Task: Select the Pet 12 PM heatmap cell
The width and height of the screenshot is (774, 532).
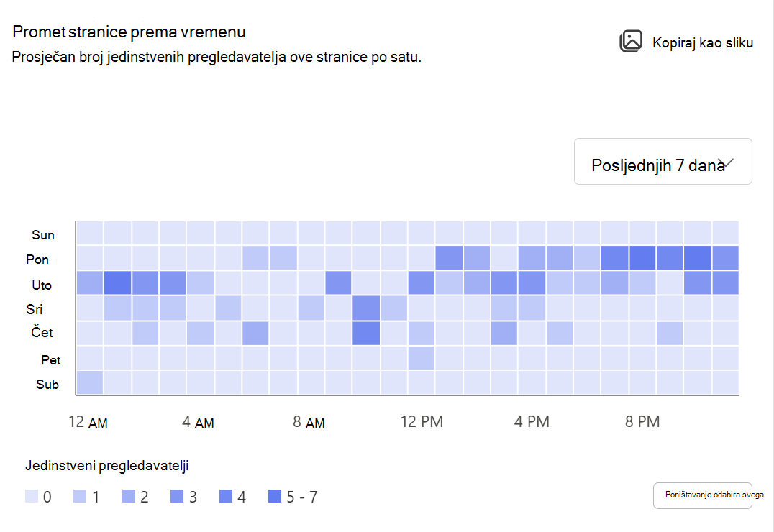Action: click(x=421, y=358)
